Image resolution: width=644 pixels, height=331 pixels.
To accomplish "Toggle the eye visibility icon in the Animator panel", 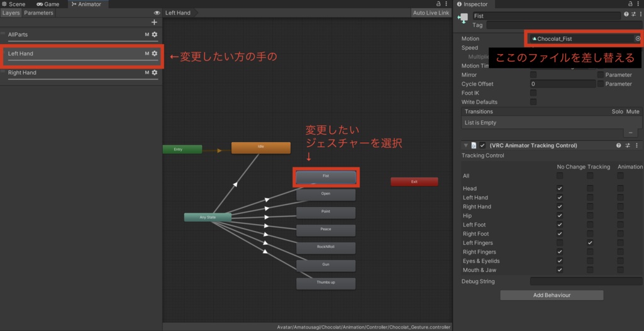I will click(x=157, y=13).
